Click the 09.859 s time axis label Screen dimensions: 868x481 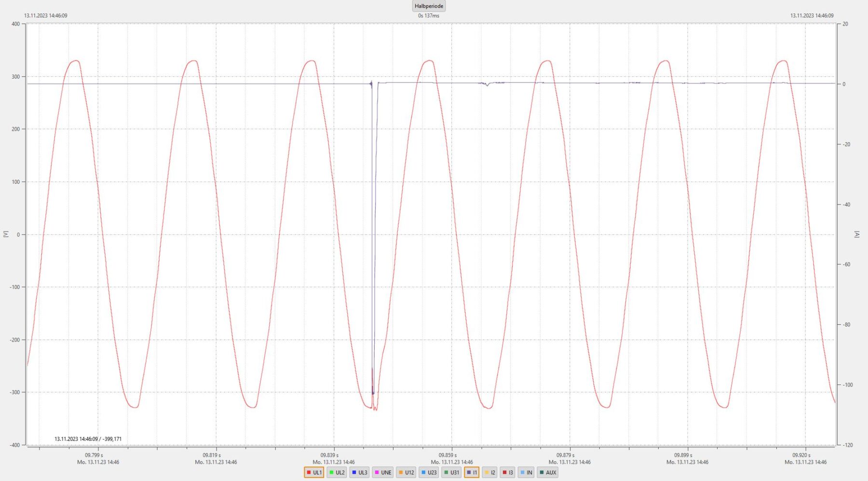click(x=448, y=455)
